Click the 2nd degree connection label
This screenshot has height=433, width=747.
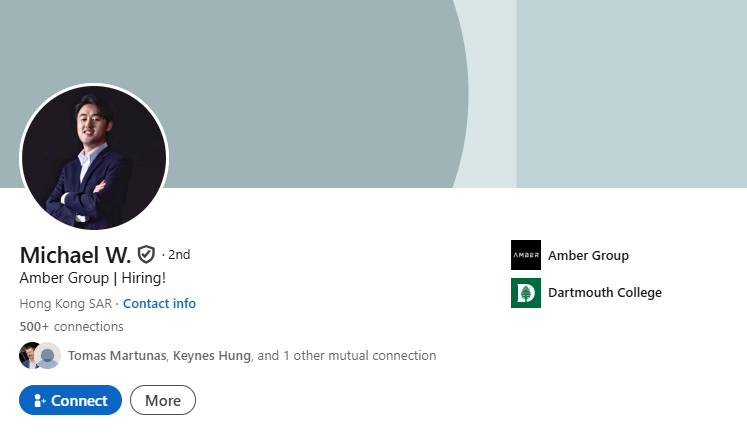coord(178,254)
